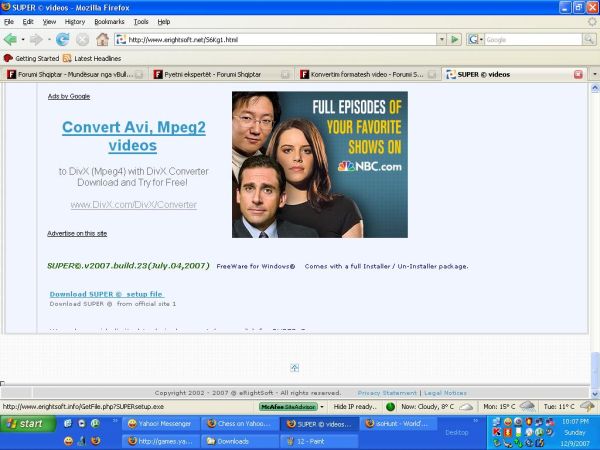The height and width of the screenshot is (450, 600).
Task: Switch to 12 - Paint taskbar window
Action: [x=319, y=441]
